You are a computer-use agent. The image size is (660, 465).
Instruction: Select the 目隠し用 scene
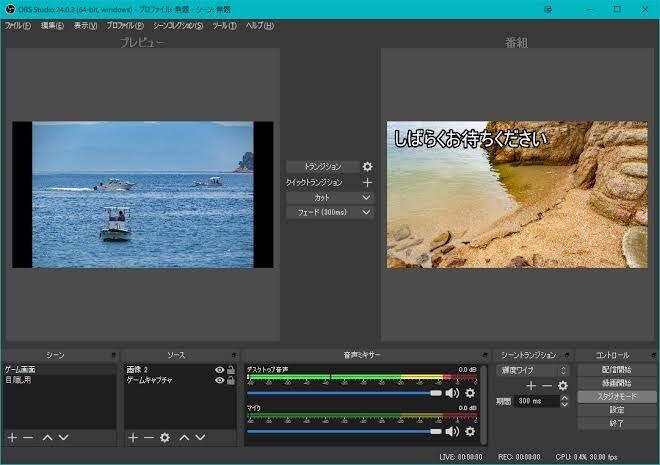[59, 380]
